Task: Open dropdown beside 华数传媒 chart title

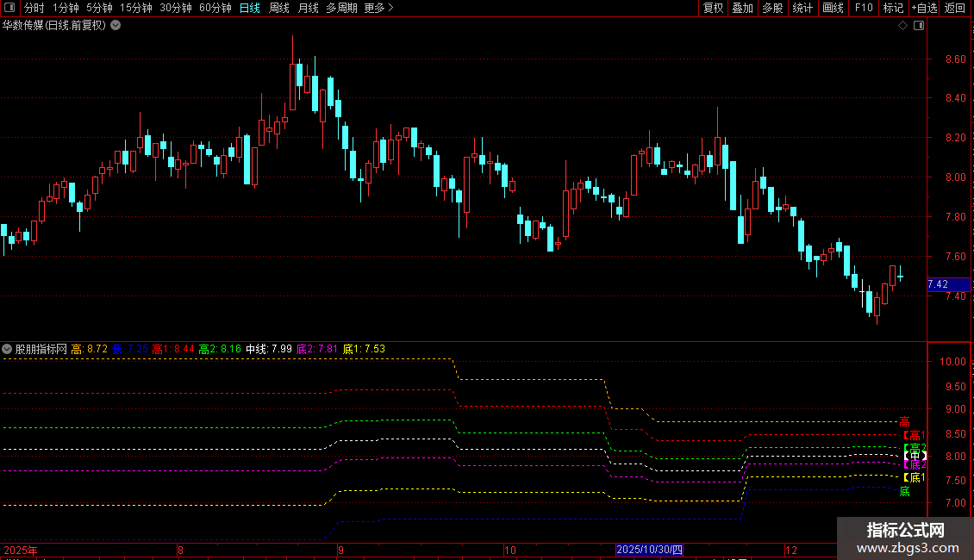Action: click(x=116, y=26)
